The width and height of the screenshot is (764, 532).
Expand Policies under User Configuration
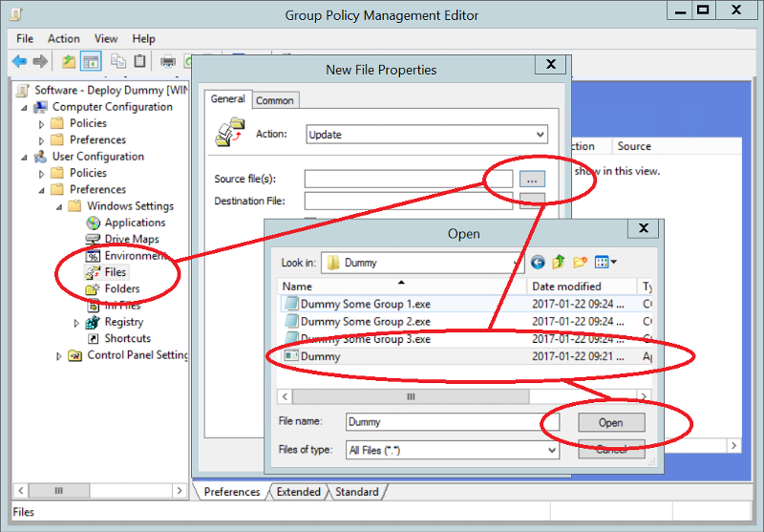[x=41, y=174]
